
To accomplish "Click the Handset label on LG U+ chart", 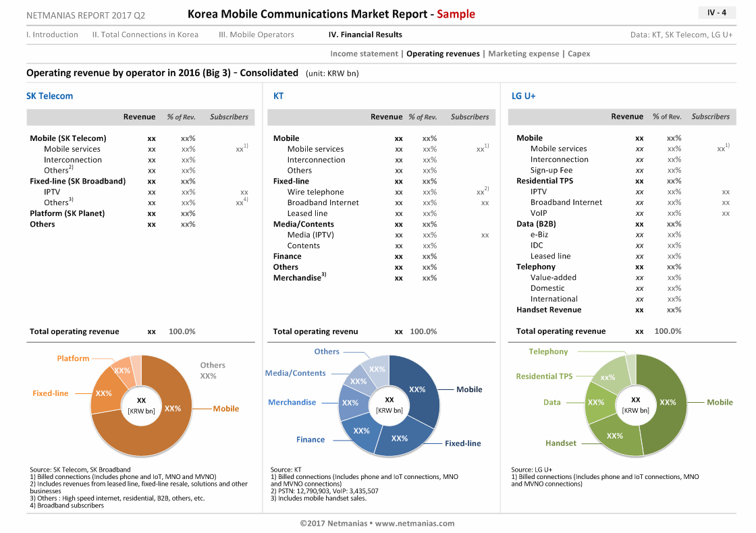I will [561, 443].
